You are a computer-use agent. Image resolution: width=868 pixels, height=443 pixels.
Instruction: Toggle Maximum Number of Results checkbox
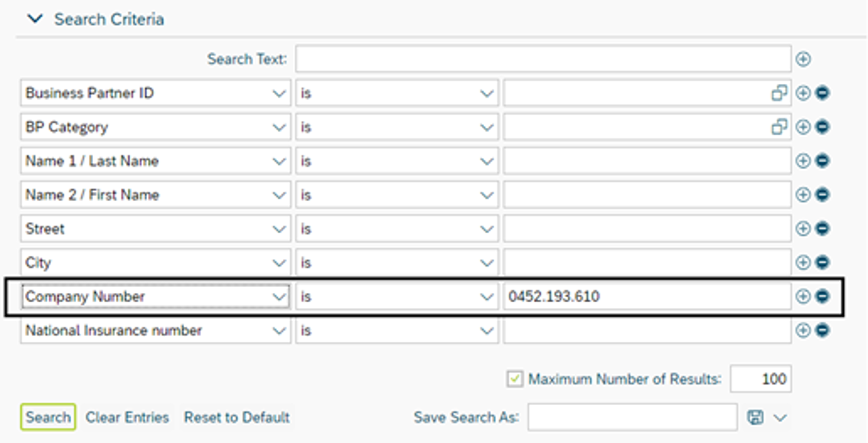(515, 379)
